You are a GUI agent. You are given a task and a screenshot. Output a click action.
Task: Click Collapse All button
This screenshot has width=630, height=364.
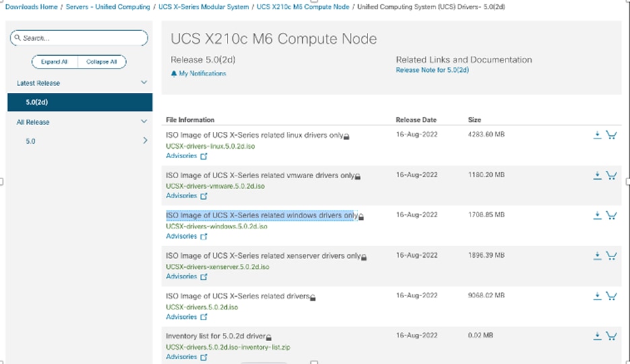click(102, 61)
